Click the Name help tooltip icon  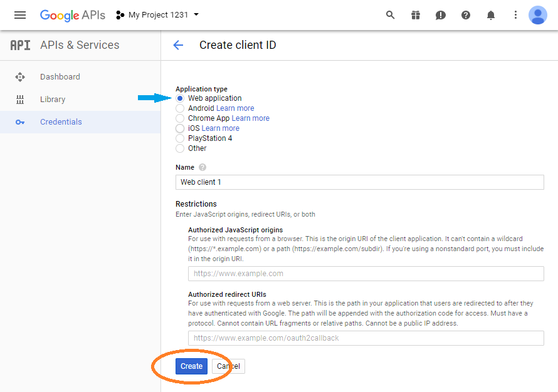coord(203,167)
